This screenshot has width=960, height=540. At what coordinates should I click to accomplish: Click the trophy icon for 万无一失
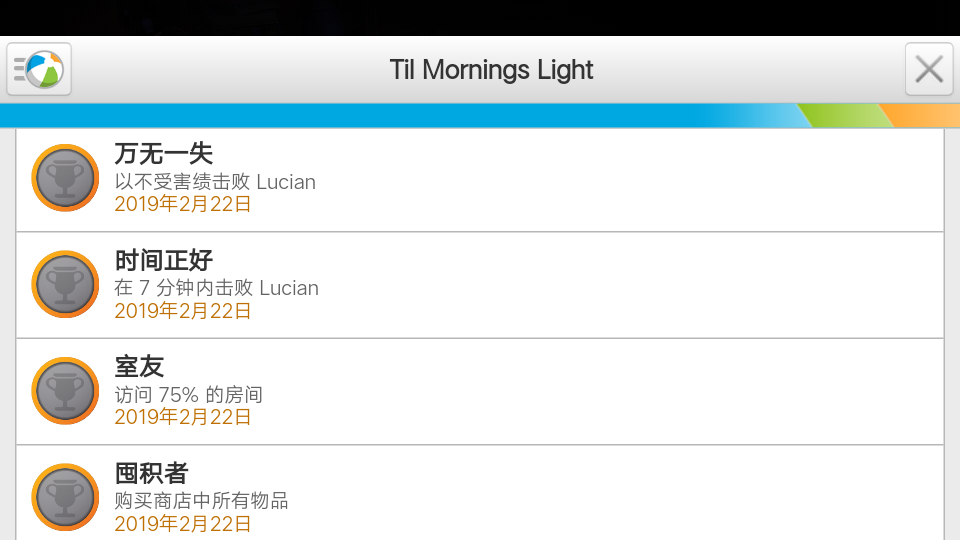tap(65, 178)
